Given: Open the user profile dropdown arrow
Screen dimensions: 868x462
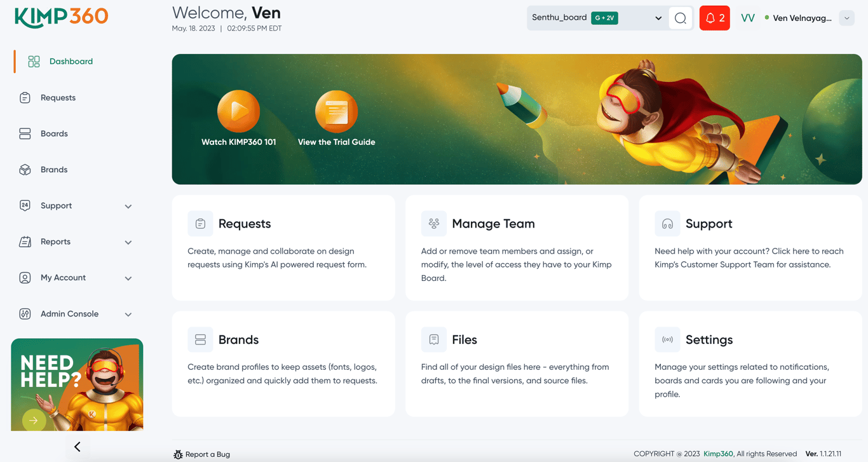Looking at the screenshot, I should pyautogui.click(x=847, y=18).
